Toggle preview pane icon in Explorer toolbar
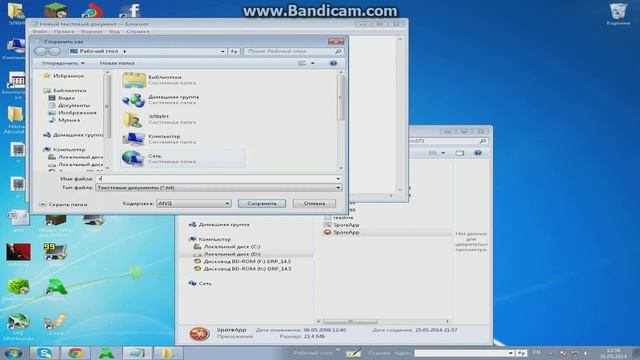 click(460, 153)
